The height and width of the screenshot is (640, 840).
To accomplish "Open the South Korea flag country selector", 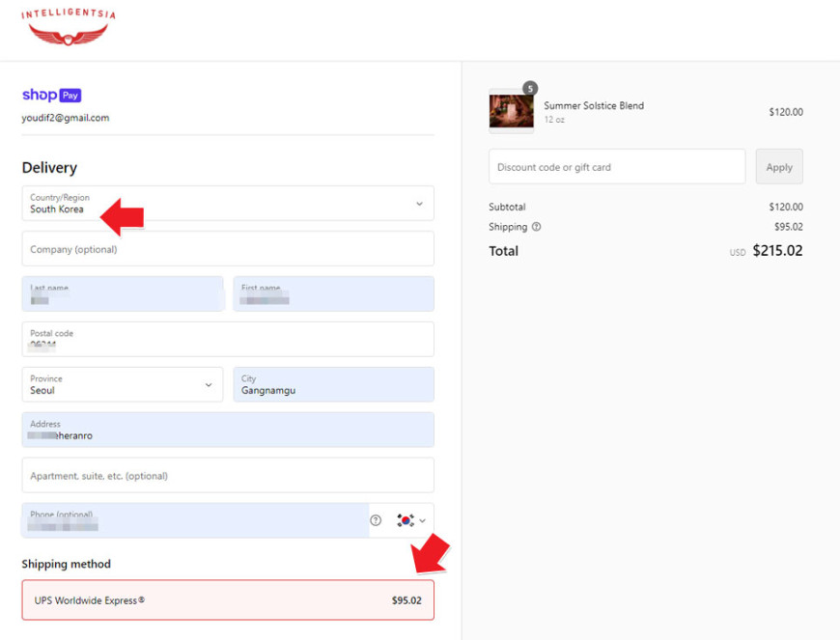I will click(411, 520).
